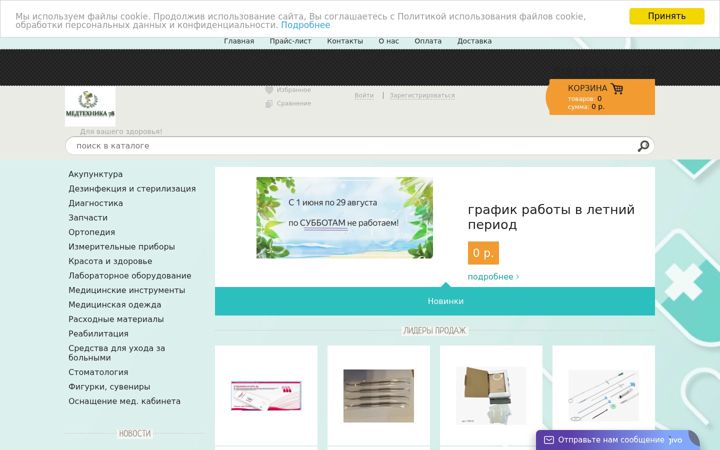Open the Отправьте нам сообщение chat widget

(x=618, y=440)
